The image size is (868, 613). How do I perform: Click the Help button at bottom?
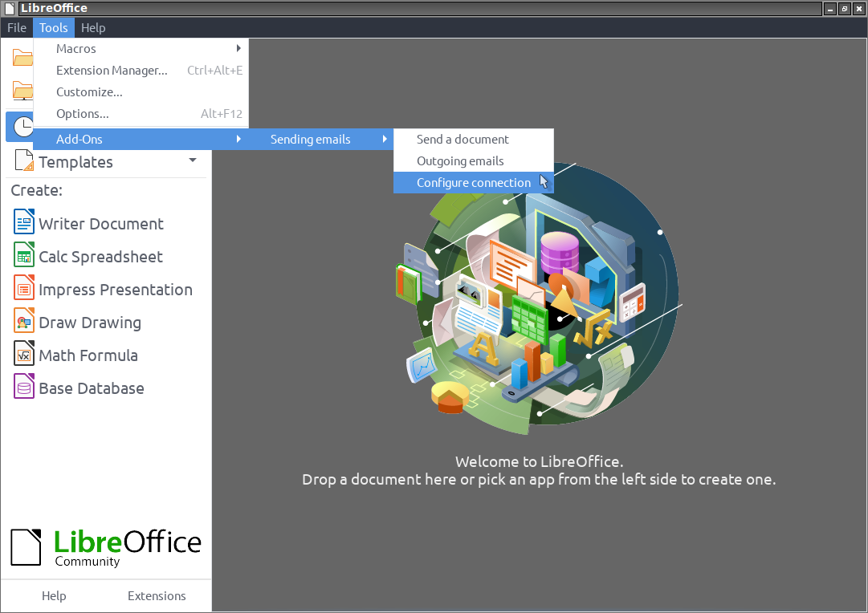tap(54, 596)
